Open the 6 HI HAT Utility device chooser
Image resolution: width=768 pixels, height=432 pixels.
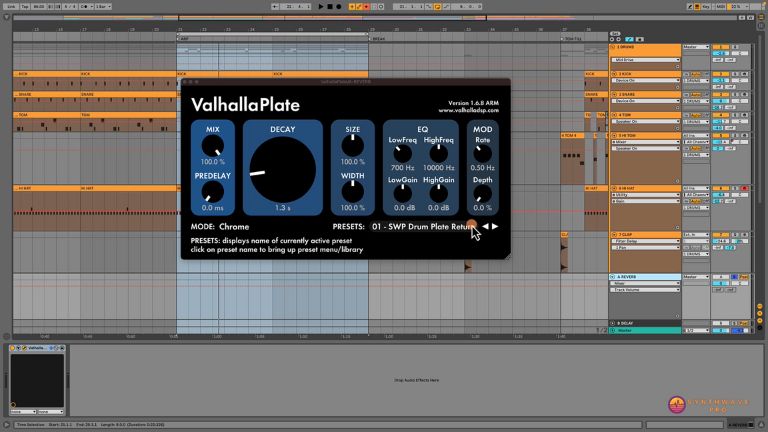(x=646, y=195)
